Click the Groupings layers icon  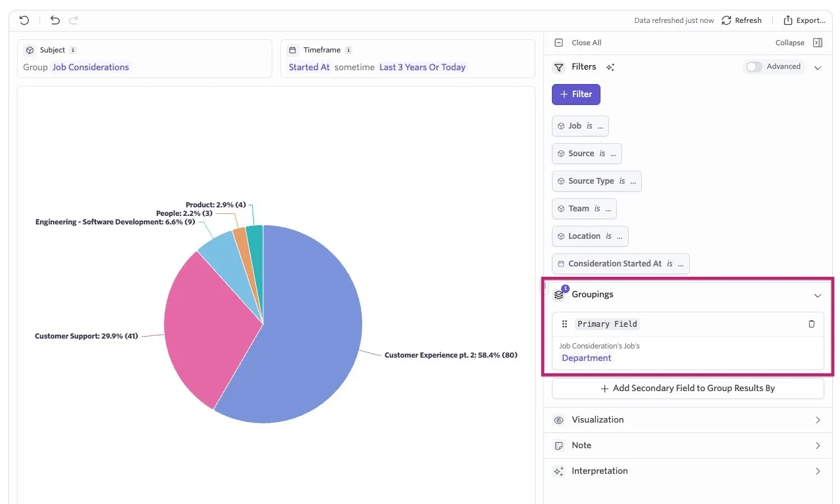[559, 295]
